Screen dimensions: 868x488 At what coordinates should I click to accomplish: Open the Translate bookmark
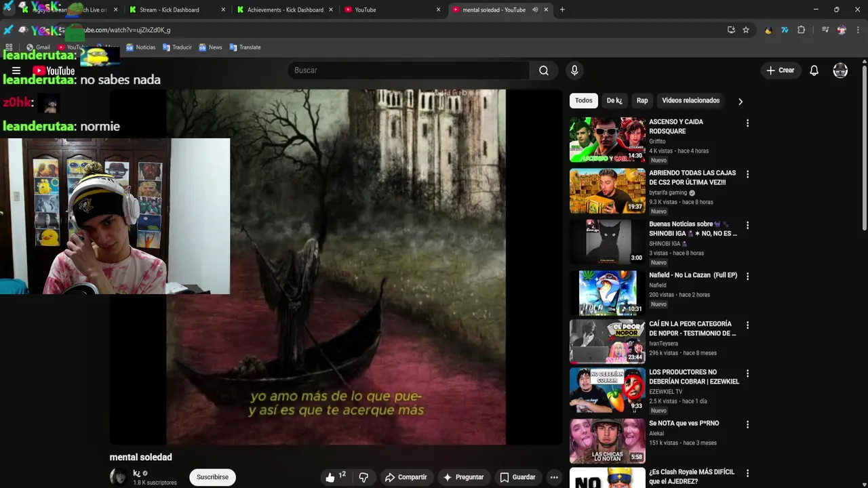point(245,47)
